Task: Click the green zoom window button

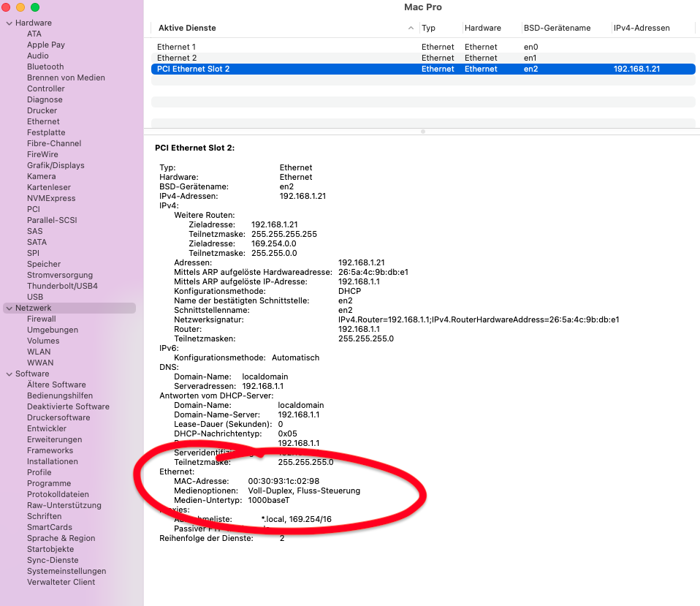Action: pos(35,7)
